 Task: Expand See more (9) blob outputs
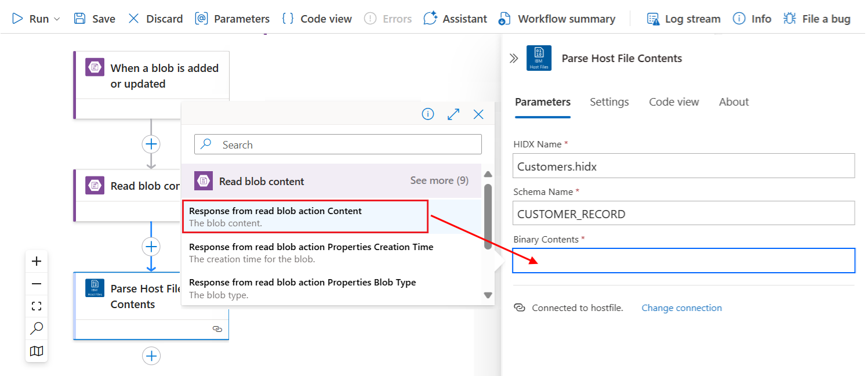pos(439,180)
